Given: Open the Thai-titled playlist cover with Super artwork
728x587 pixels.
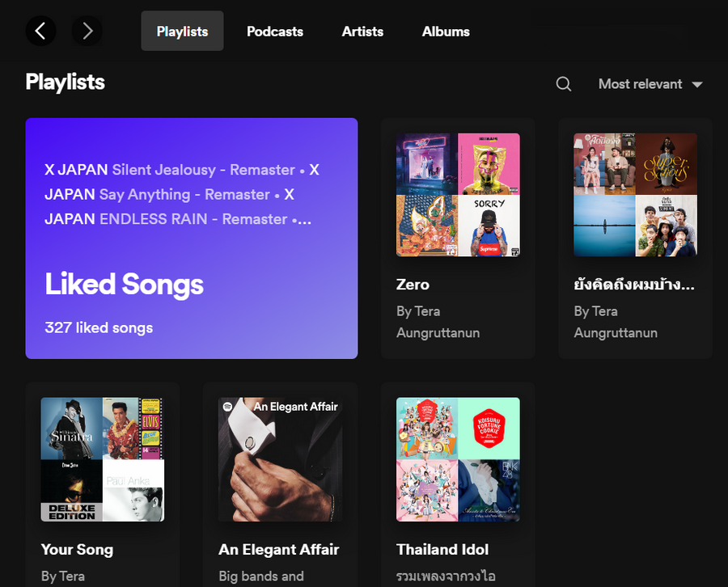Looking at the screenshot, I should point(635,195).
